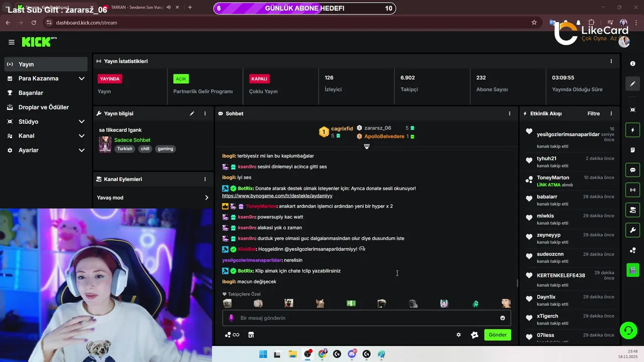This screenshot has width=644, height=362.
Task: Open the emoji picker in chat input
Action: point(502,318)
